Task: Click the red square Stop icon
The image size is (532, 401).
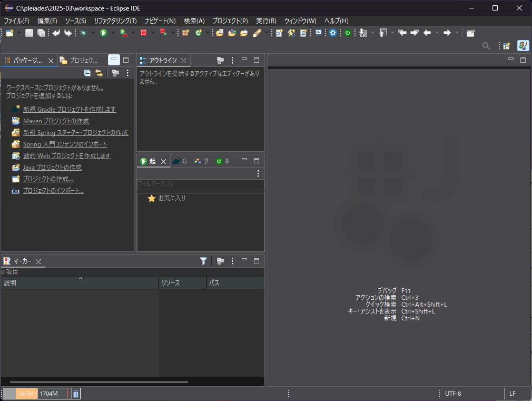Action: 143,33
